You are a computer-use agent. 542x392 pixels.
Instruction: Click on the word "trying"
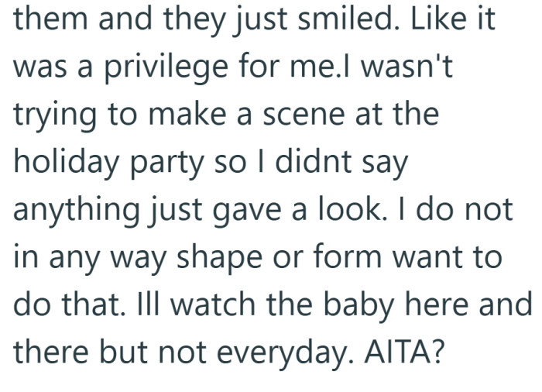(x=51, y=117)
